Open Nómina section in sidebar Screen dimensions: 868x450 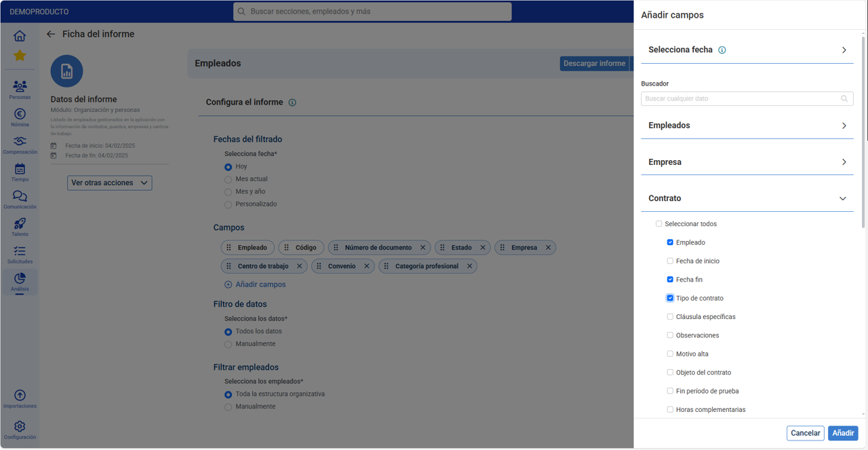tap(20, 117)
